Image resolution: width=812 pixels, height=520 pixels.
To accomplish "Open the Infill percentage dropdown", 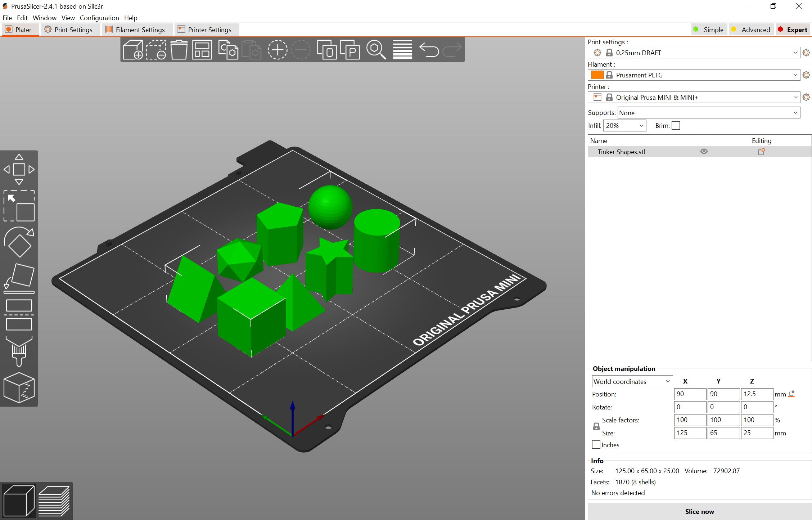I will (624, 125).
